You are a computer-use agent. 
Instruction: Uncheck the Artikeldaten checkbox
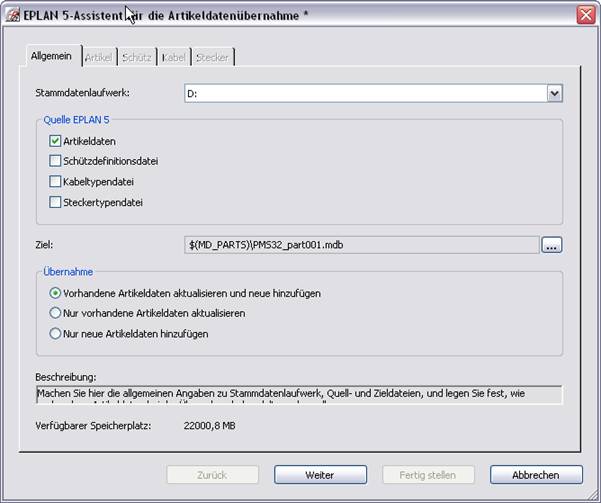click(55, 141)
